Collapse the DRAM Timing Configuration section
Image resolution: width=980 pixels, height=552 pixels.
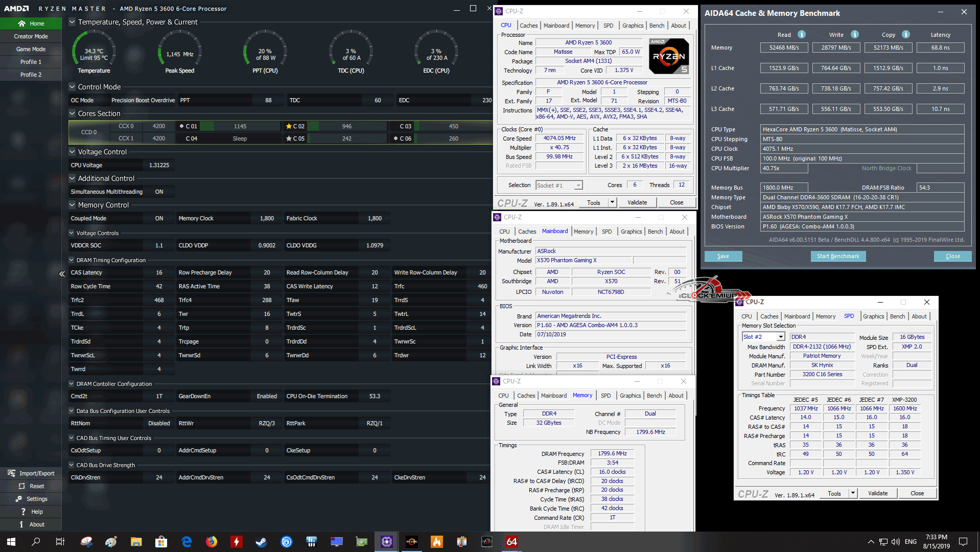pyautogui.click(x=72, y=260)
